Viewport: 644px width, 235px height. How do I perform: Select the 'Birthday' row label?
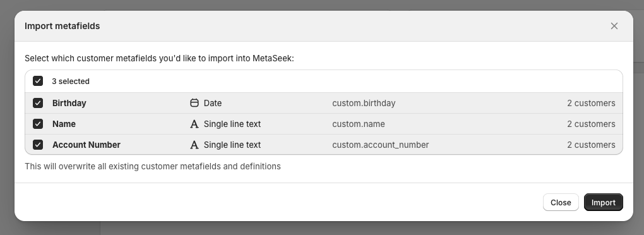click(x=69, y=103)
